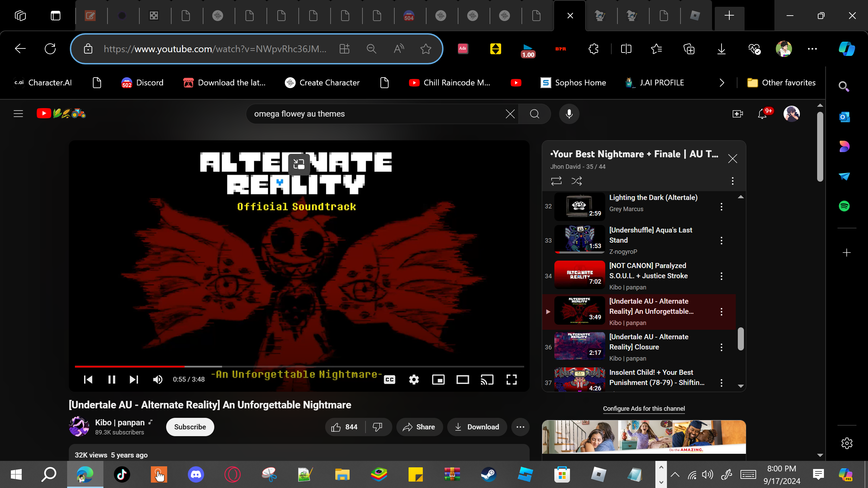Image resolution: width=868 pixels, height=488 pixels.
Task: Open the video settings gear
Action: (414, 380)
